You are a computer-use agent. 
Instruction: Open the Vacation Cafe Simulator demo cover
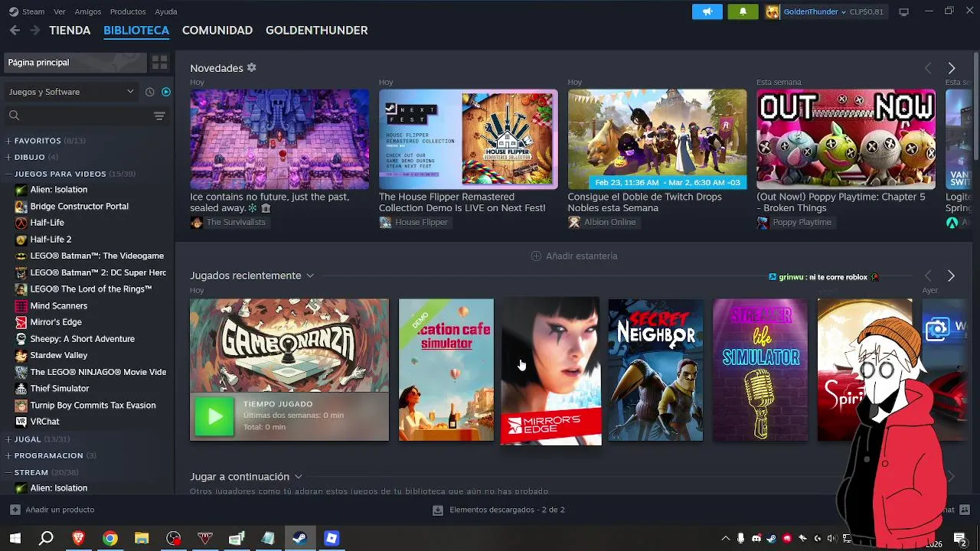(446, 370)
